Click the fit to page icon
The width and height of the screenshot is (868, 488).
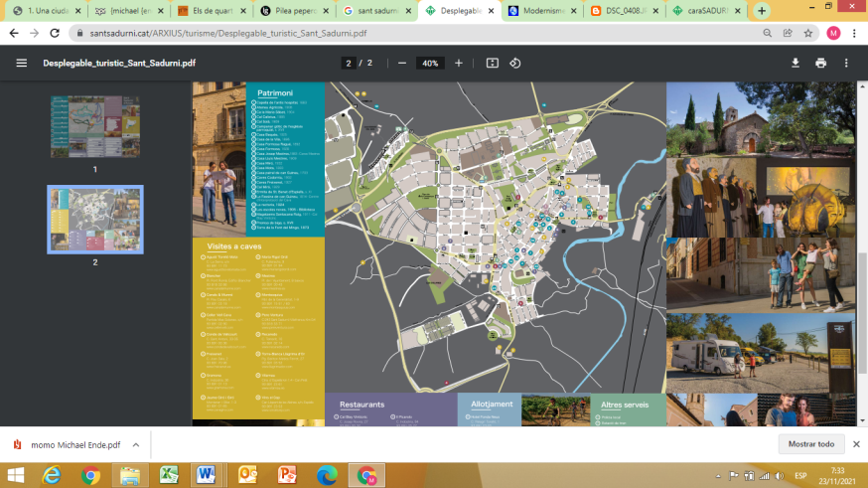[492, 63]
